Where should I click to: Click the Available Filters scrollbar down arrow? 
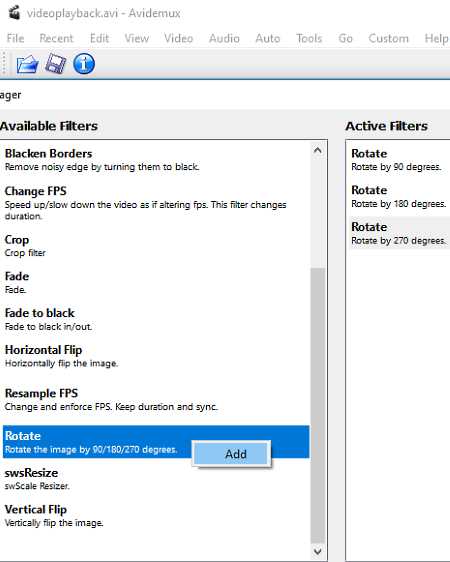click(317, 552)
